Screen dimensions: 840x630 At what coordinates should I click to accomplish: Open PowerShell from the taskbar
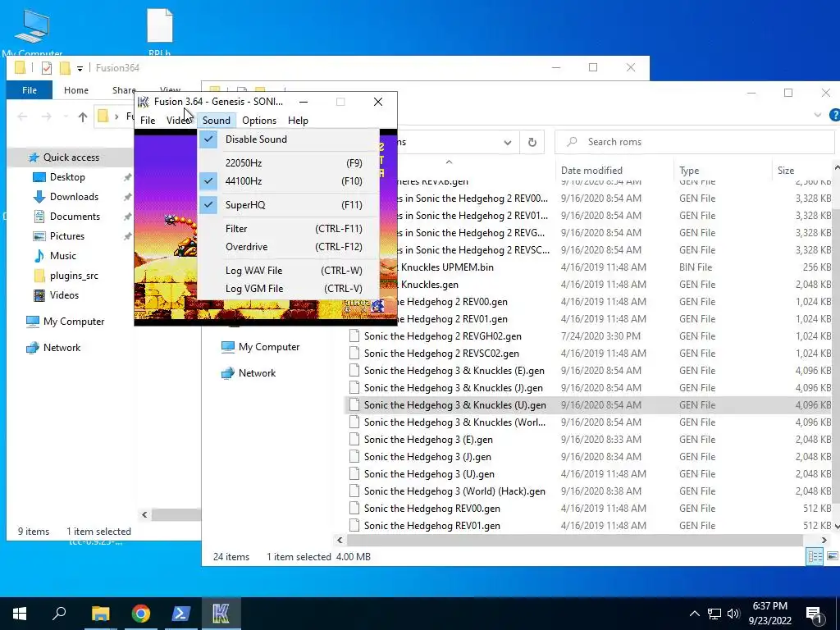tap(181, 614)
